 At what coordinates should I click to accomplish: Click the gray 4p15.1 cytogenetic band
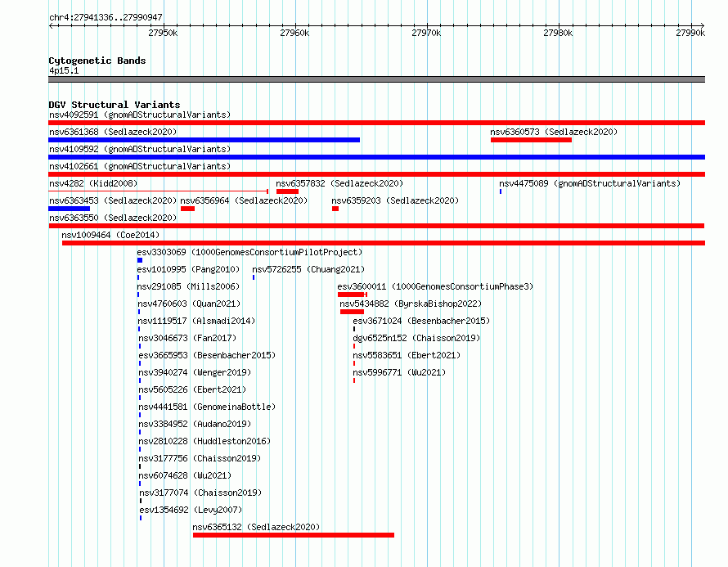376,79
